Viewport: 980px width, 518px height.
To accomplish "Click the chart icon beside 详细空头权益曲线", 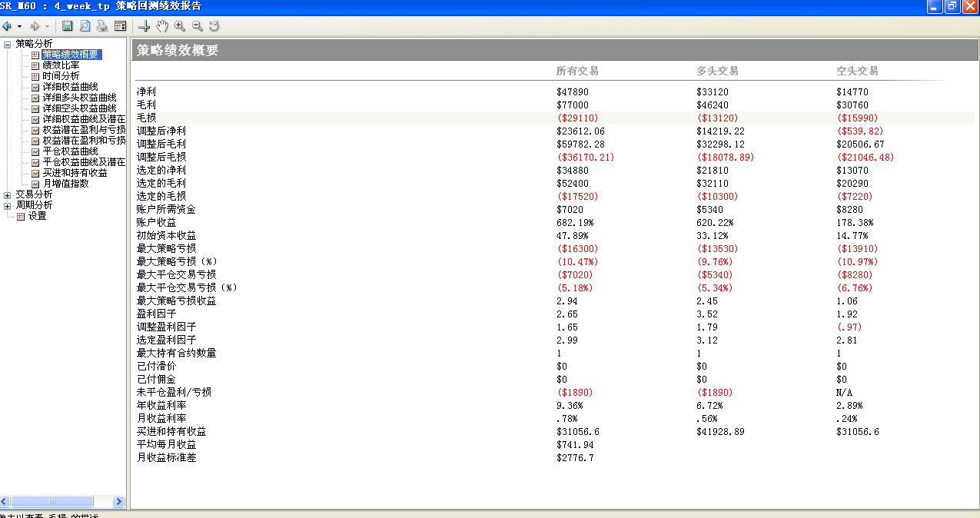I will tap(35, 108).
